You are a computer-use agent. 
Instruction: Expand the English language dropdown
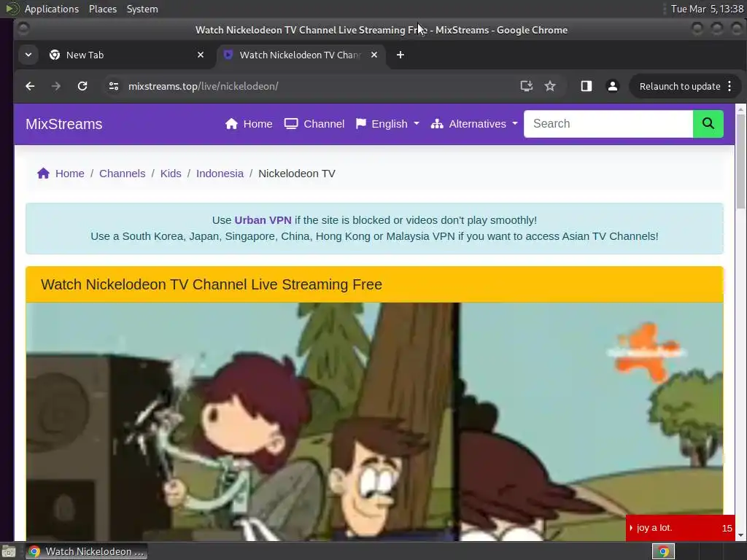387,124
